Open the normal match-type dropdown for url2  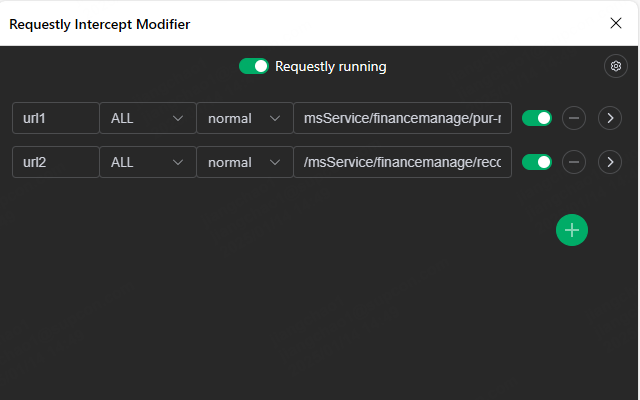click(244, 161)
